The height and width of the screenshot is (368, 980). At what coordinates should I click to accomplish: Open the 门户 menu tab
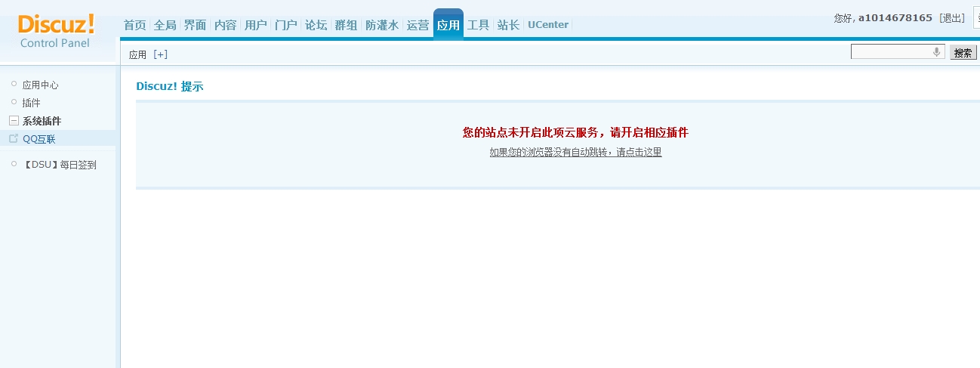point(286,25)
